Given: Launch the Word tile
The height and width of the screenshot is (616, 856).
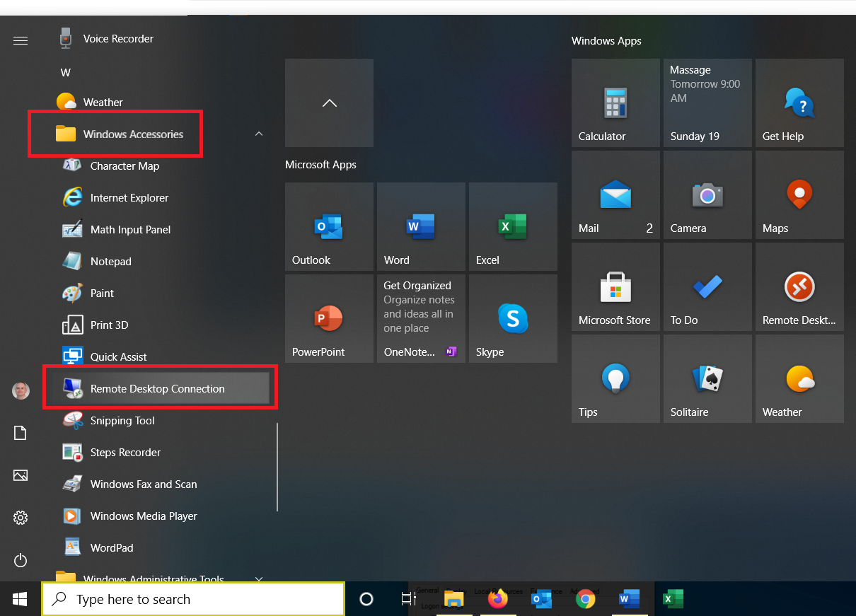Looking at the screenshot, I should pos(421,226).
